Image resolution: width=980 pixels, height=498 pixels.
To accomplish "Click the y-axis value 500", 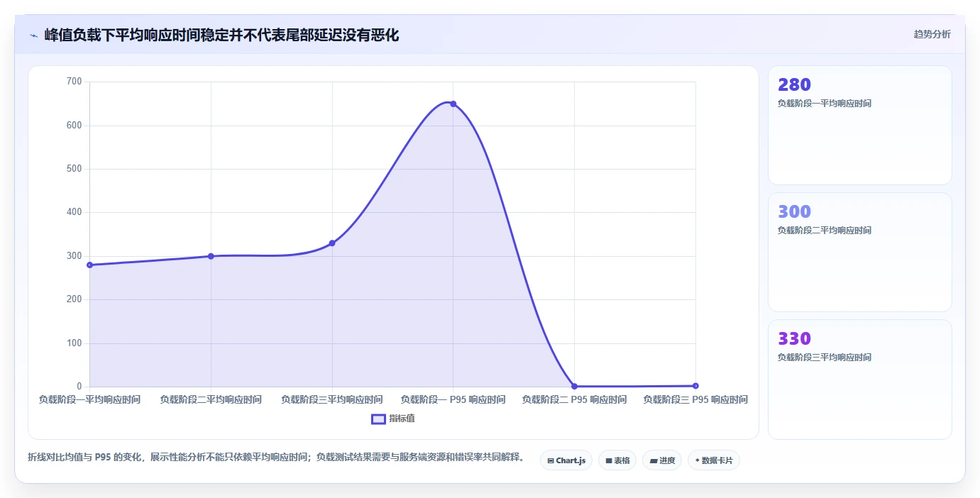I will (x=75, y=169).
